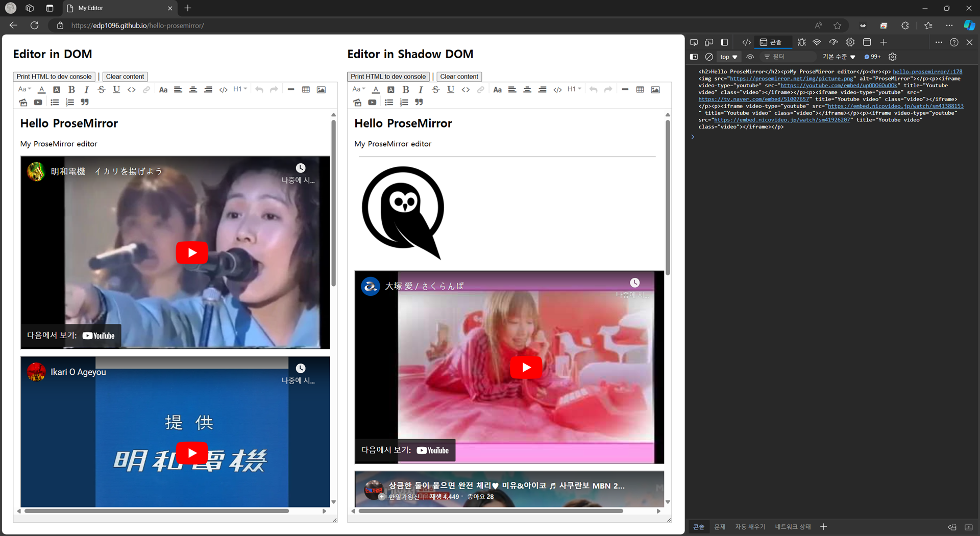Open the Application tab in DevTools
The image size is (980, 536).
point(867,42)
